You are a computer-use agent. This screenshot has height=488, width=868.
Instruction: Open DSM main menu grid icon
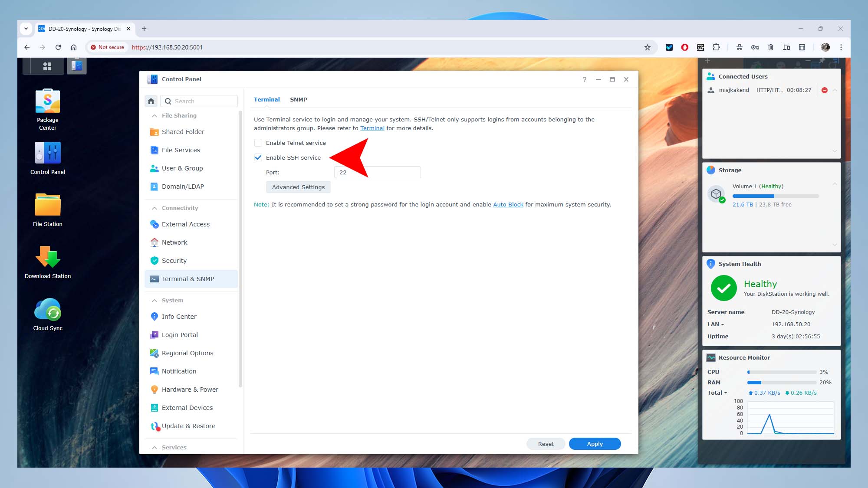[47, 66]
